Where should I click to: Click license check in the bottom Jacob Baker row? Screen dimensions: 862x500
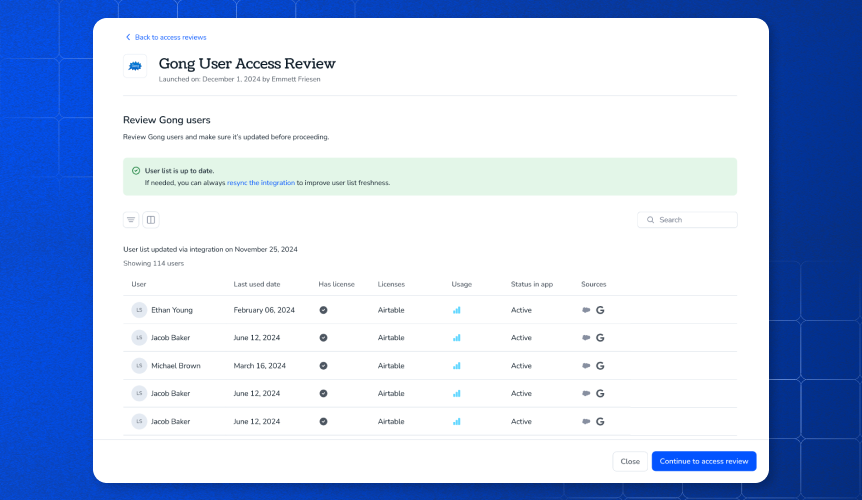[323, 421]
